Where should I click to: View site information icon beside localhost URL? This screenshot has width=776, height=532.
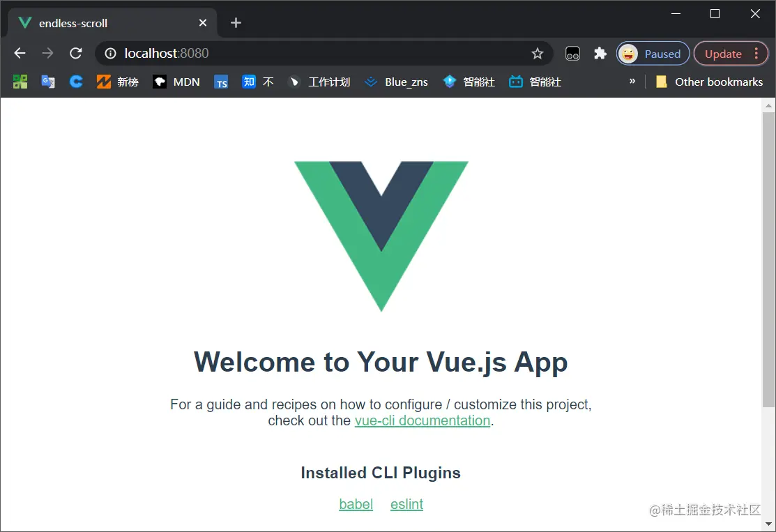click(x=110, y=53)
